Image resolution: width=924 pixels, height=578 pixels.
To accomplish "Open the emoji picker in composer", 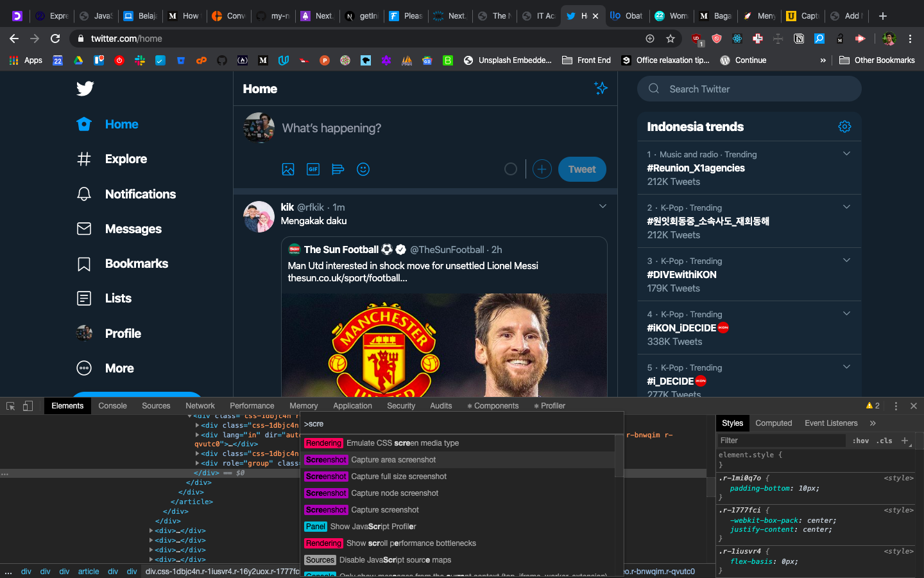I will tap(363, 170).
